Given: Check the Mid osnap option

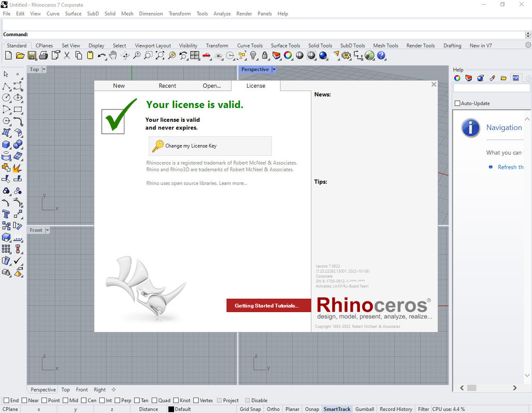Looking at the screenshot, I should (66, 401).
